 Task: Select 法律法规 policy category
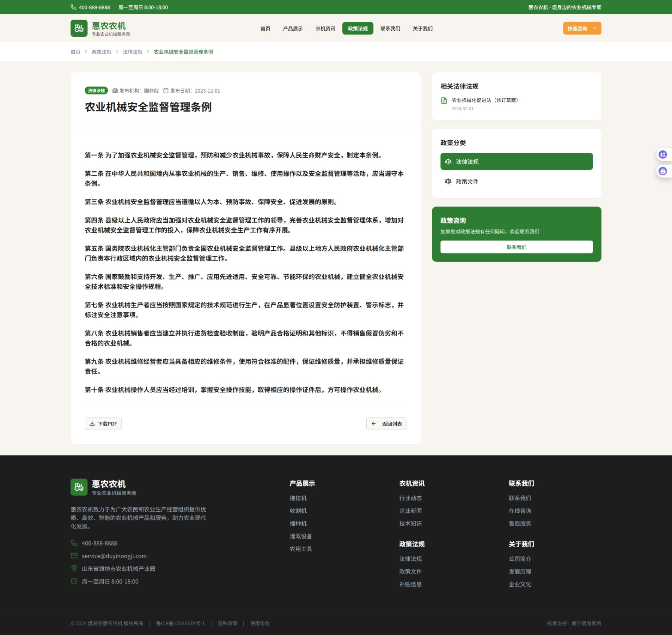(x=516, y=162)
